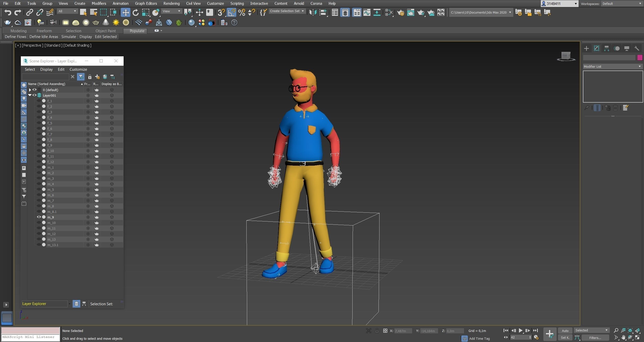Open the Scripting menu
Image resolution: width=644 pixels, height=342 pixels.
click(237, 4)
